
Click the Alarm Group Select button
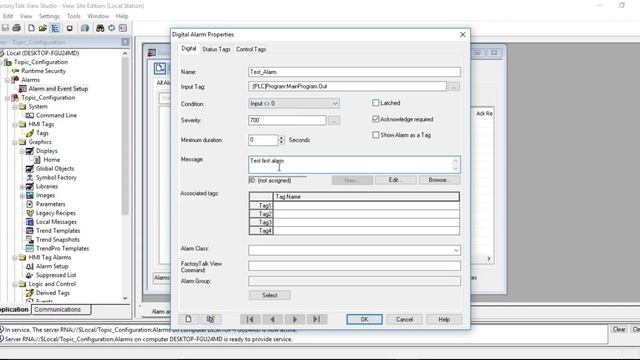click(x=270, y=295)
